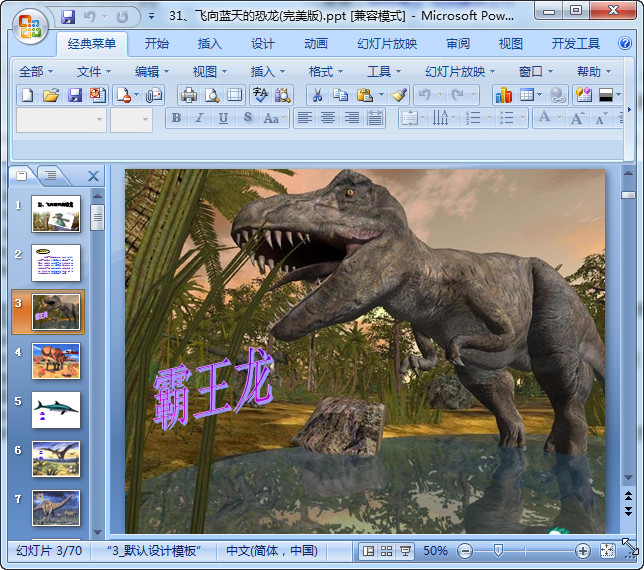
Task: Create a new blank presentation
Action: click(x=28, y=95)
